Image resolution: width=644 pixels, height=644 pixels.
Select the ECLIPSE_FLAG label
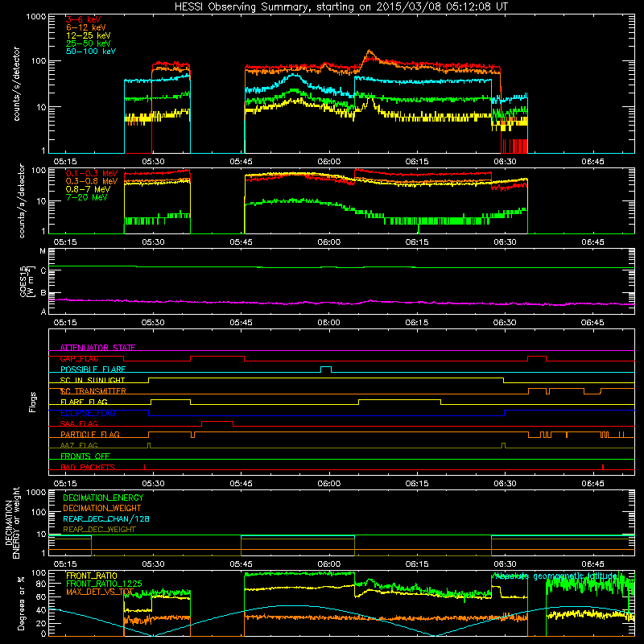click(x=88, y=413)
